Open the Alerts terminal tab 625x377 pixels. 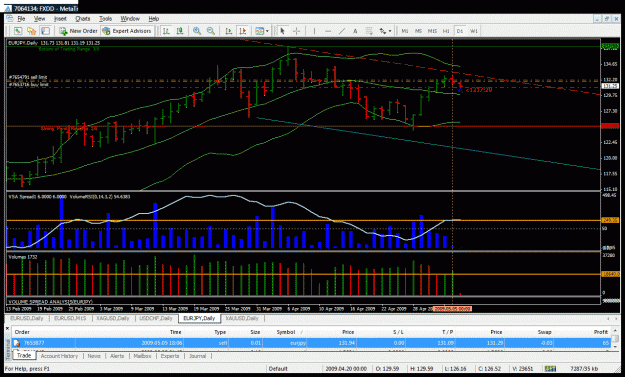click(x=117, y=356)
